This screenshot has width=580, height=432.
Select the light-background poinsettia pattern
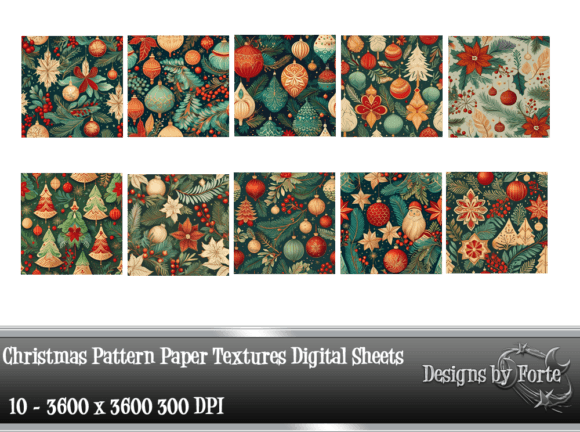click(499, 87)
